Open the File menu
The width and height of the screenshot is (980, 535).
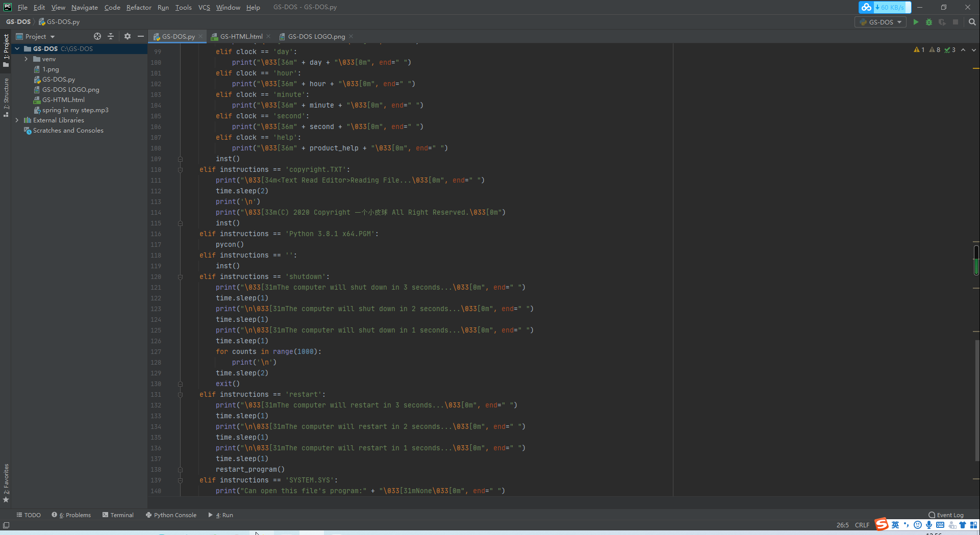(x=22, y=7)
